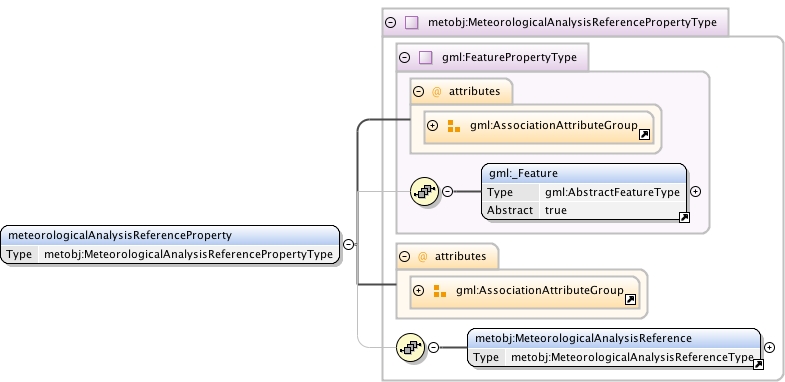This screenshot has width=785, height=382.
Task: Follow reference arrow on metobj:MeteorologicalAnalysisReference
Action: (758, 364)
